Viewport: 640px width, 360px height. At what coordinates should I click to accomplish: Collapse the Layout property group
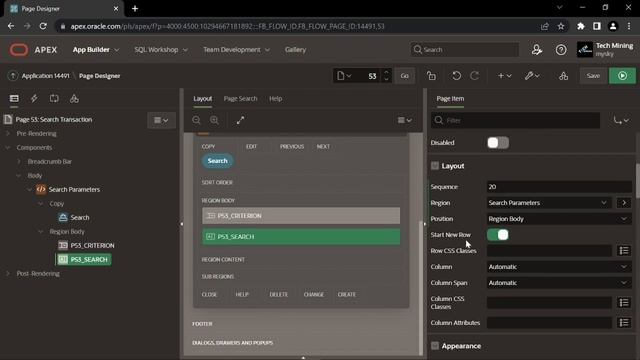pos(435,166)
